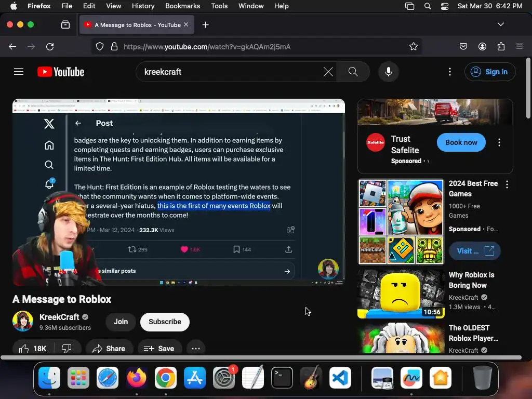
Task: Open Launchpad from the Dock
Action: pyautogui.click(x=78, y=377)
